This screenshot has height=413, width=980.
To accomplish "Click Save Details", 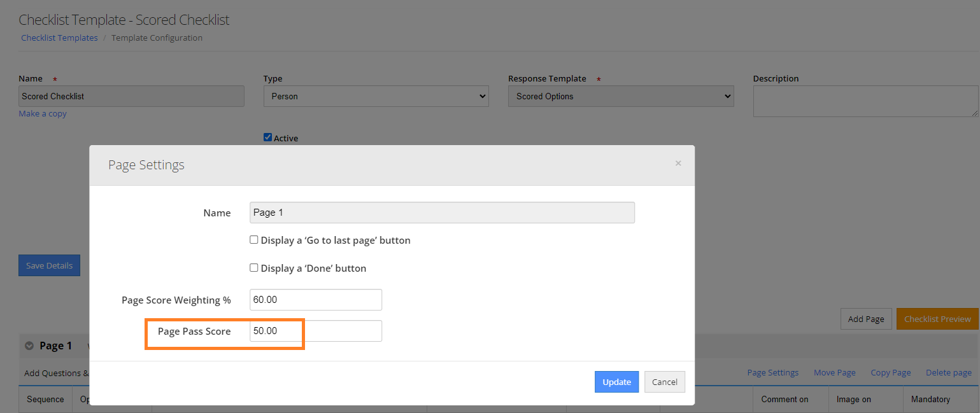I will (49, 265).
